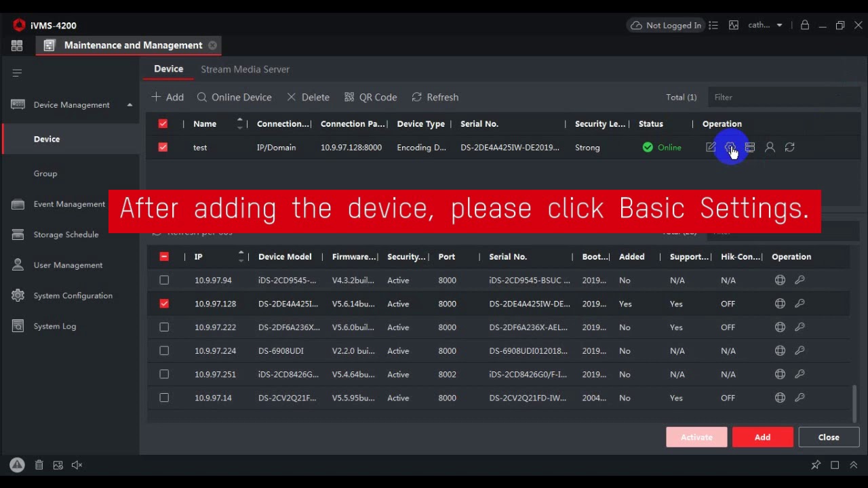Click the QR Code toolbar button

(370, 97)
